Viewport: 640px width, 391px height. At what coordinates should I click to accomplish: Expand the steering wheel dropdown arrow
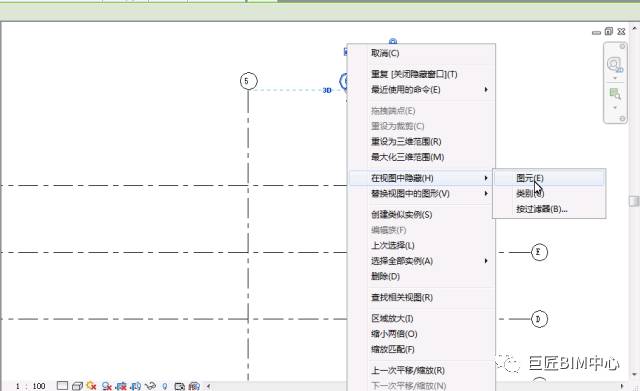[615, 78]
